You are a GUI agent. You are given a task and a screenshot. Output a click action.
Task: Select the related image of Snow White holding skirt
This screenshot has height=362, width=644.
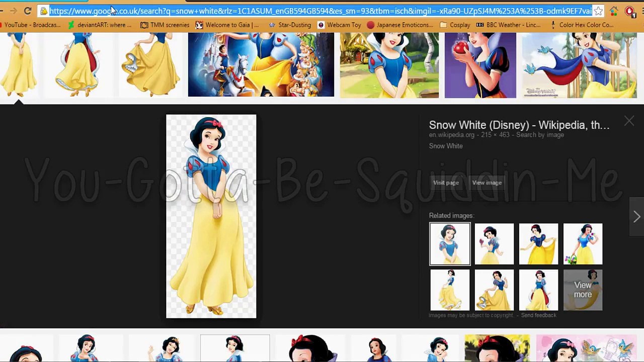tap(538, 244)
